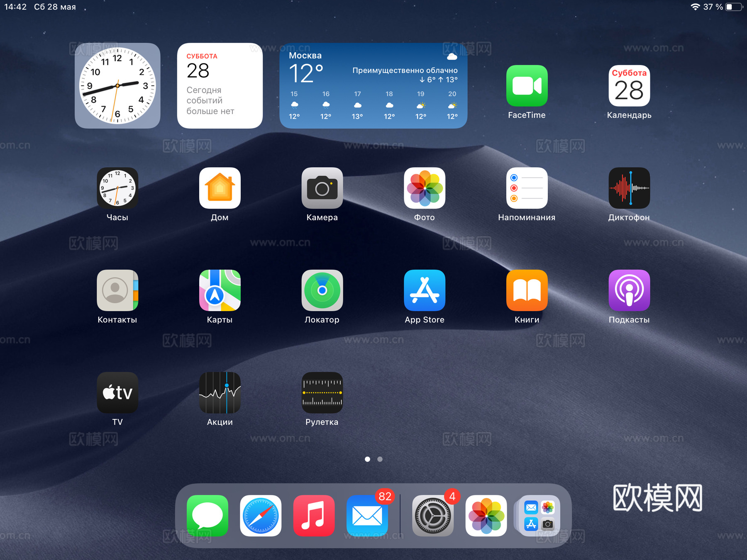Image resolution: width=747 pixels, height=560 pixels.
Task: Open the Суббота 28 calendar widget
Action: point(220,86)
